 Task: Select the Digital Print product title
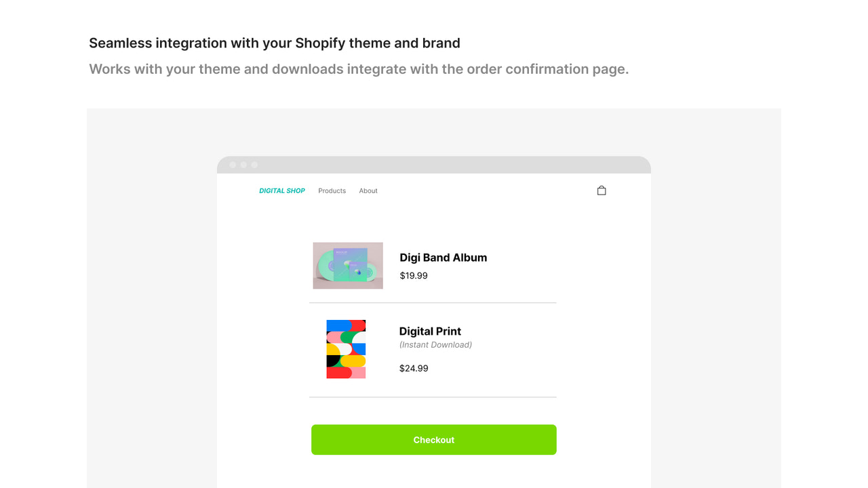pos(430,331)
